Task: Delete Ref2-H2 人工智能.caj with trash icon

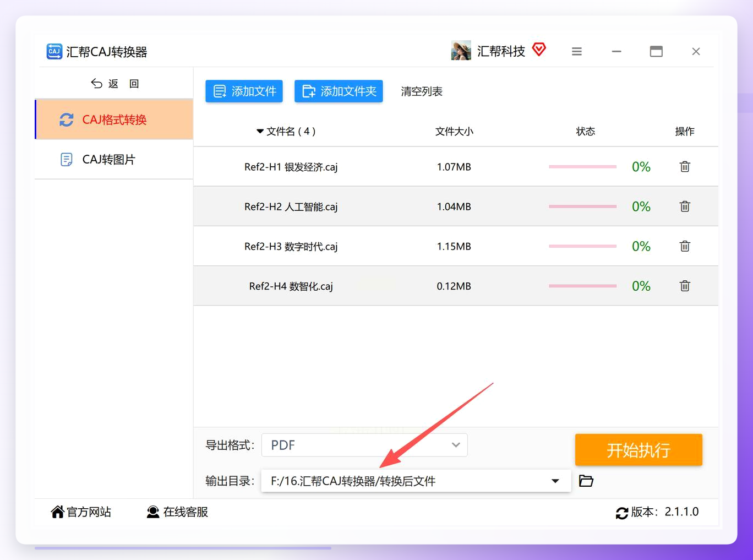Action: pyautogui.click(x=685, y=206)
